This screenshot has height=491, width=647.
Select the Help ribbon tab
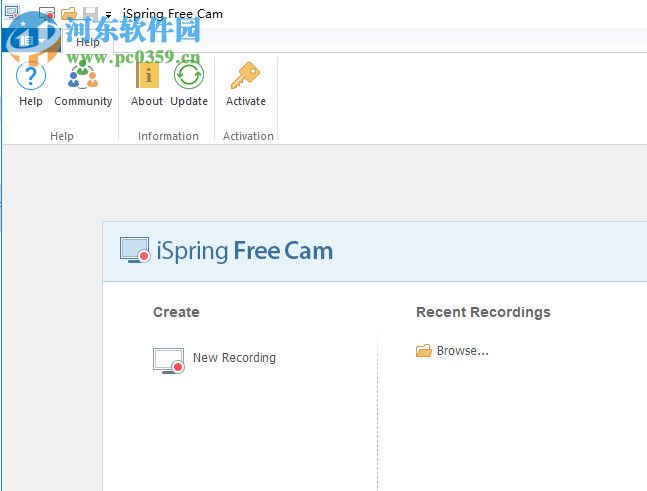click(87, 42)
